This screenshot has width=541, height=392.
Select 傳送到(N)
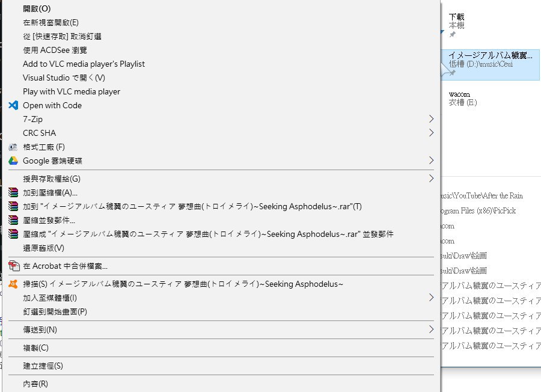point(221,329)
